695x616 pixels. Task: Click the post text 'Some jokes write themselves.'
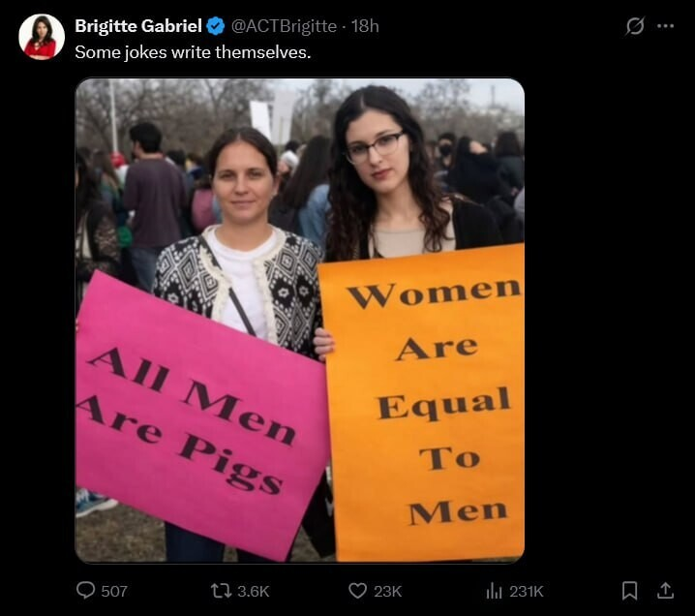click(x=193, y=52)
